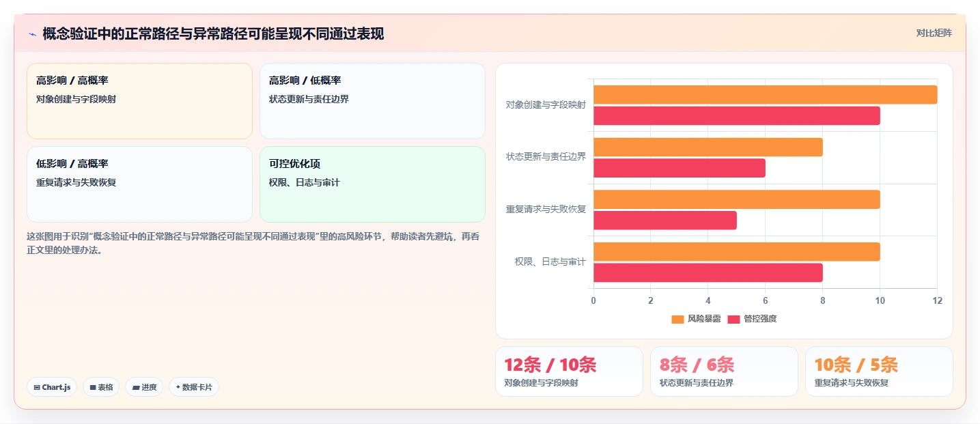The image size is (980, 424).
Task: Click the red bar for 权限、日志与审计
Action: tap(708, 272)
